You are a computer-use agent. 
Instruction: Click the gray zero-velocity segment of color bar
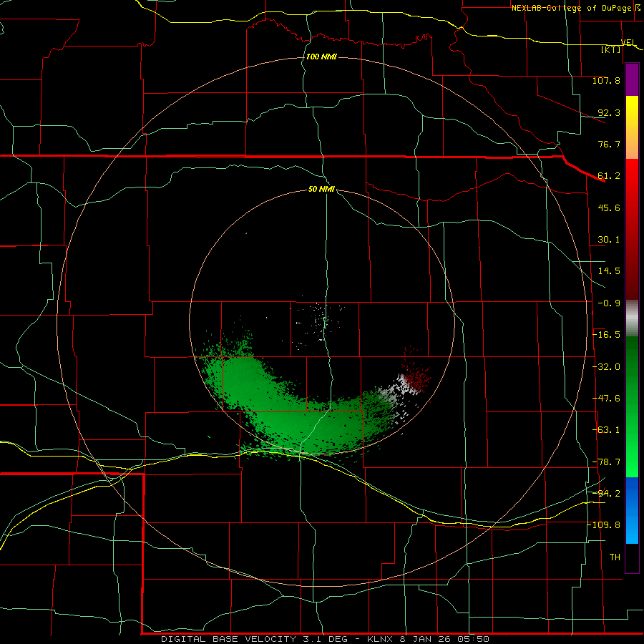coord(632,318)
